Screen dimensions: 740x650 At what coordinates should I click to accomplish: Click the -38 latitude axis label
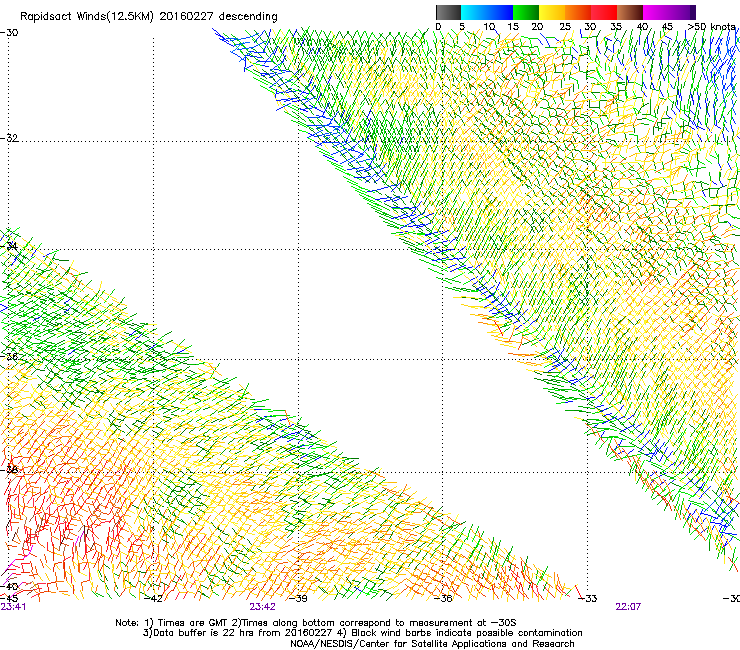click(9, 470)
